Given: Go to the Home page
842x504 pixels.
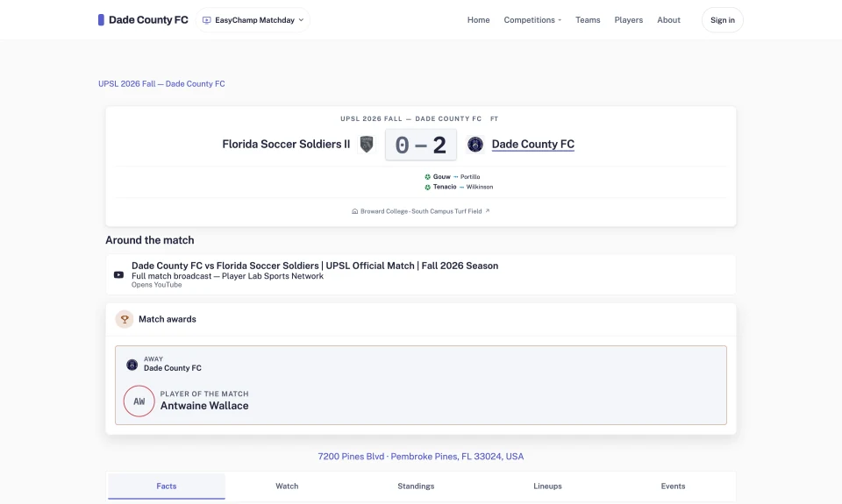Looking at the screenshot, I should click(478, 20).
